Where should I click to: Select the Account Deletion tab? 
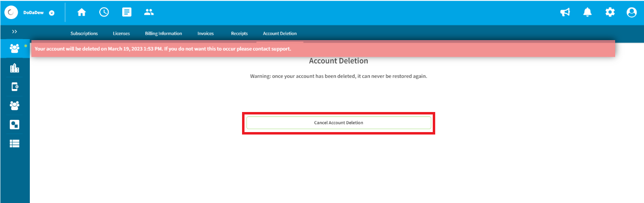[280, 34]
